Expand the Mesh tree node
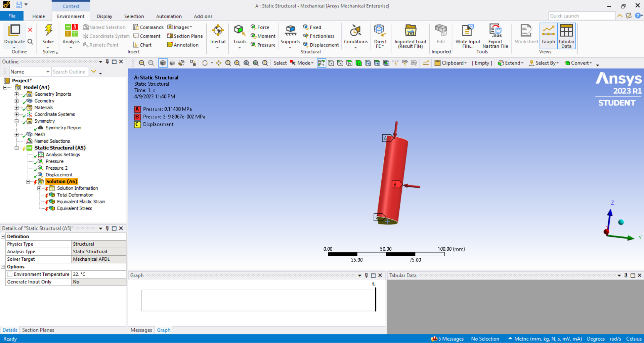This screenshot has width=644, height=343. 16,134
